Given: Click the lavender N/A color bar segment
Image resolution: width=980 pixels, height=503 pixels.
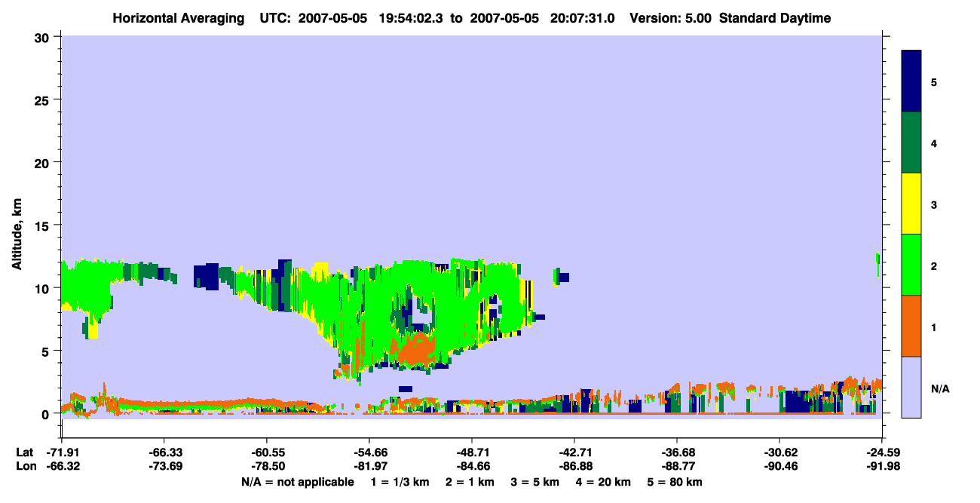Looking at the screenshot, I should coord(911,387).
